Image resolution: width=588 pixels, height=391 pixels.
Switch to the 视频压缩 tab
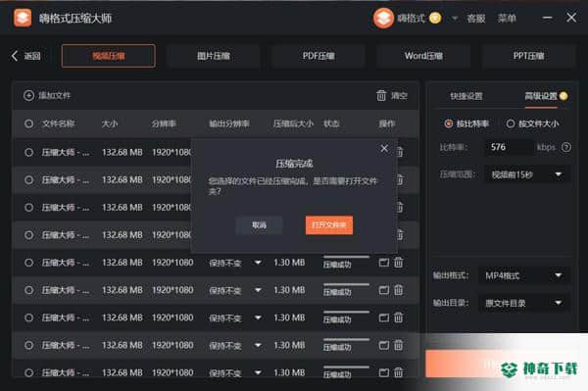point(109,56)
